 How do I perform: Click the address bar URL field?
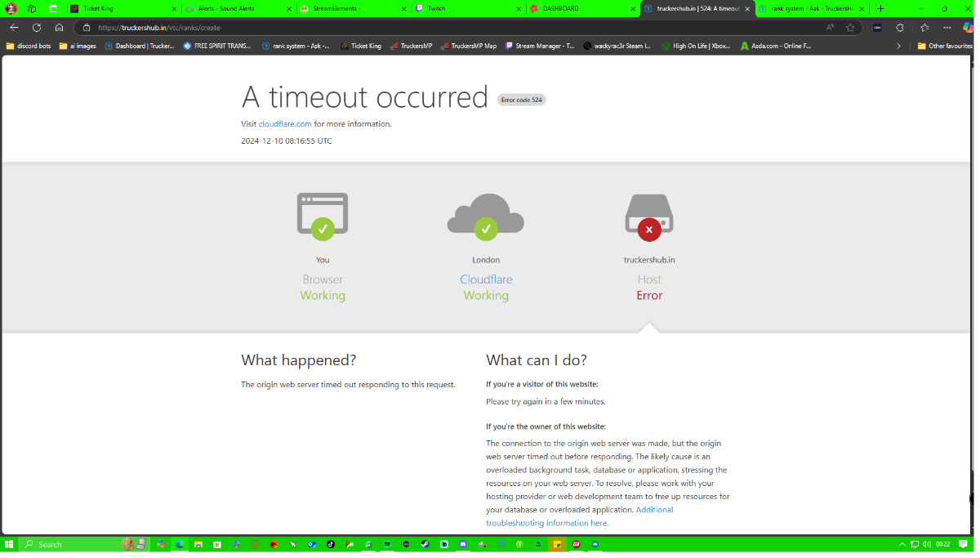(x=408, y=27)
